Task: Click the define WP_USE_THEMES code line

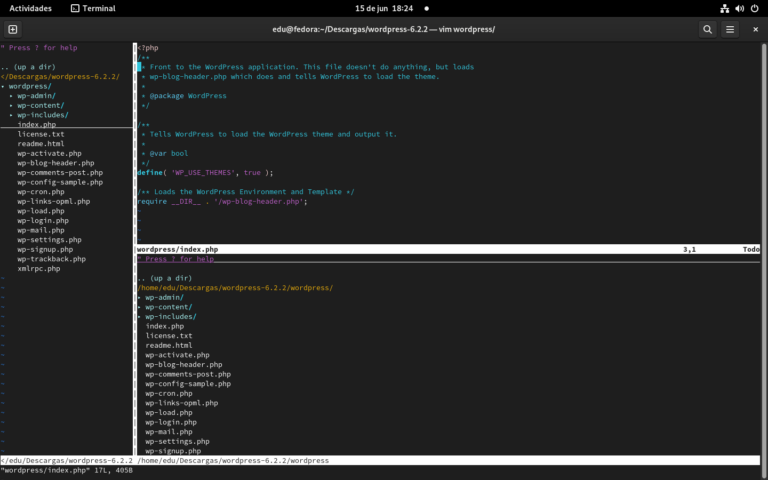Action: click(205, 172)
